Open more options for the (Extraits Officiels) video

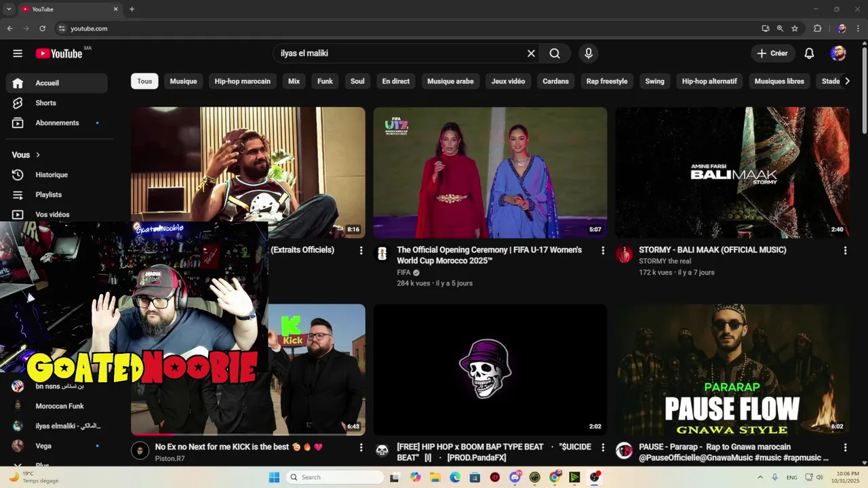(x=361, y=251)
